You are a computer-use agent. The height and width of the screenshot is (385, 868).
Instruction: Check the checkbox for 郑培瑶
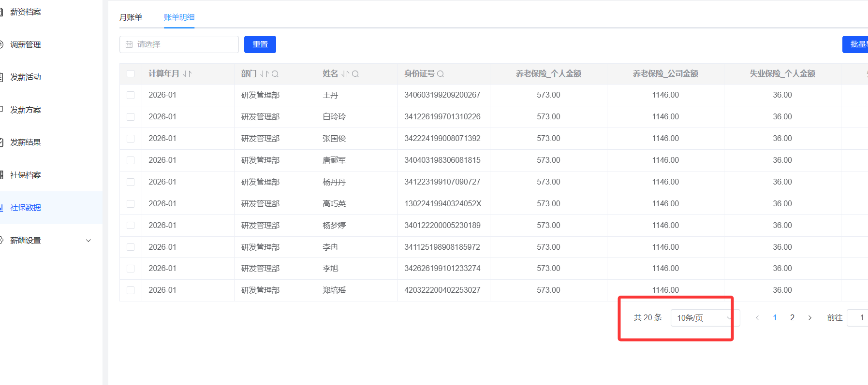coord(131,290)
